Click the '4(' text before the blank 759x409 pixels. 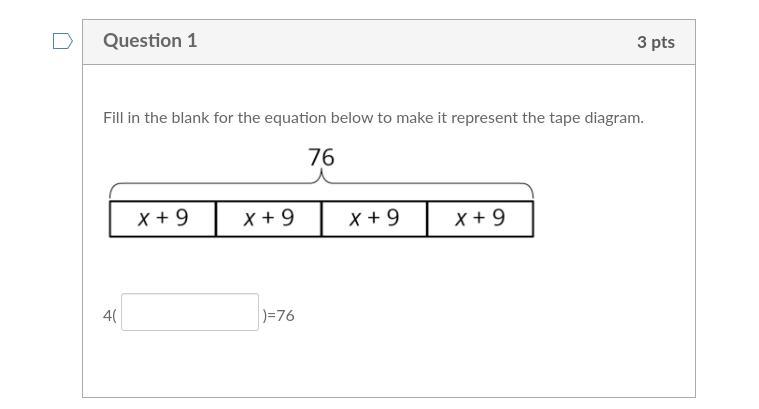point(110,316)
